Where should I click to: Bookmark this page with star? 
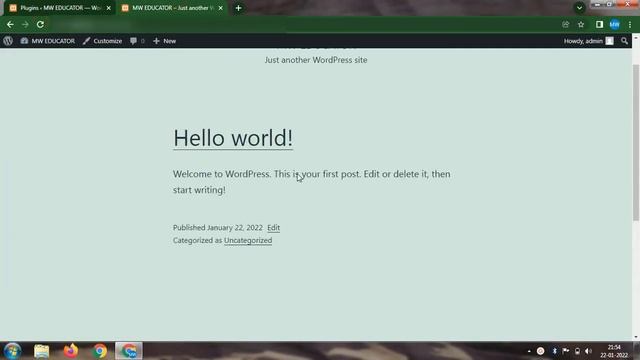(x=581, y=24)
